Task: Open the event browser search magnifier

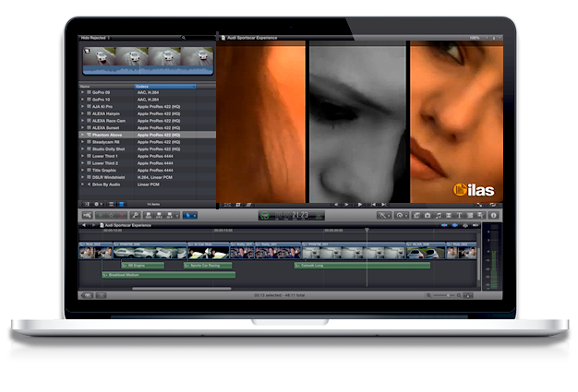Action: point(183,38)
